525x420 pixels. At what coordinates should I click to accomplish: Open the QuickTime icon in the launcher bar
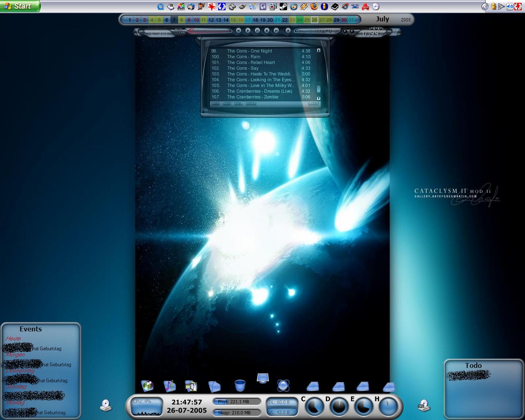point(160,7)
